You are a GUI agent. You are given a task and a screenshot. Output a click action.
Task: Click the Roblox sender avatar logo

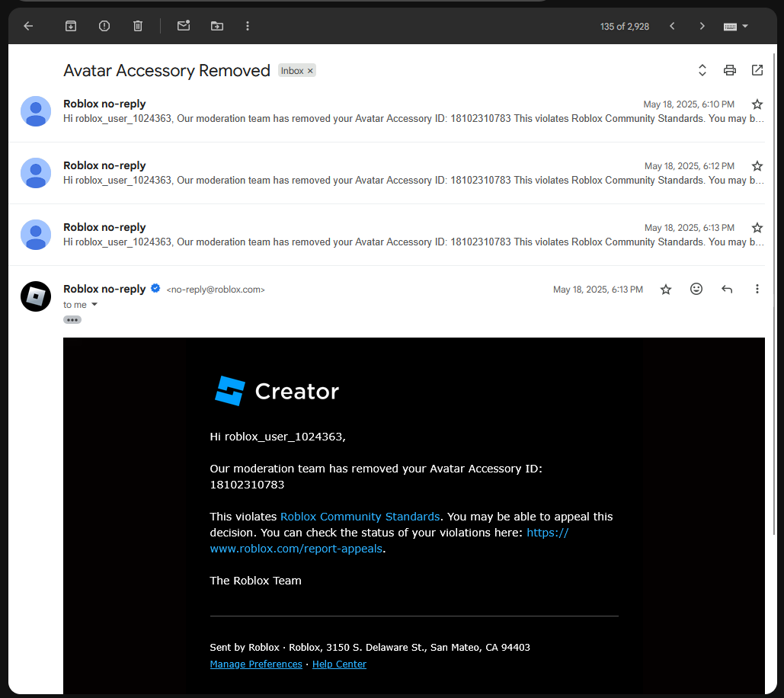click(36, 296)
